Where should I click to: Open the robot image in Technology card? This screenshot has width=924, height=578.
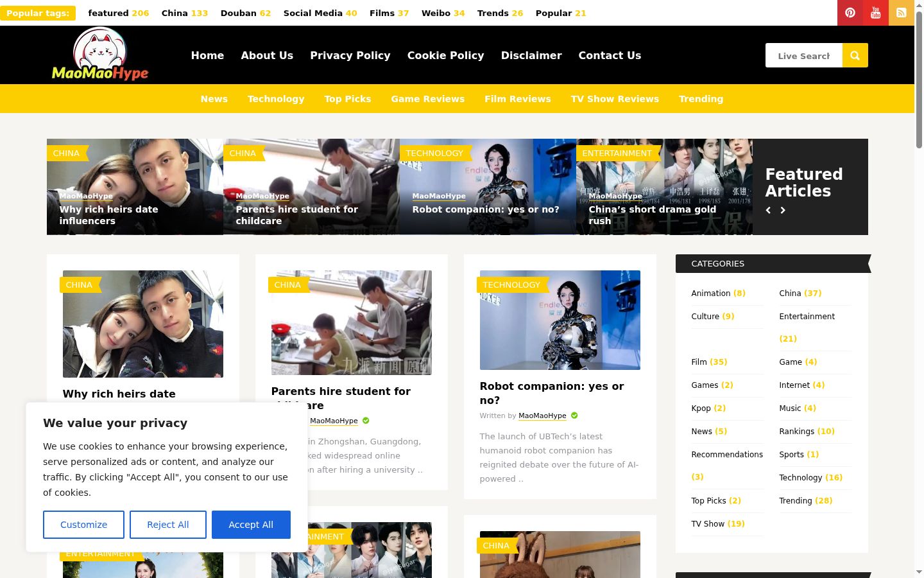click(x=560, y=320)
